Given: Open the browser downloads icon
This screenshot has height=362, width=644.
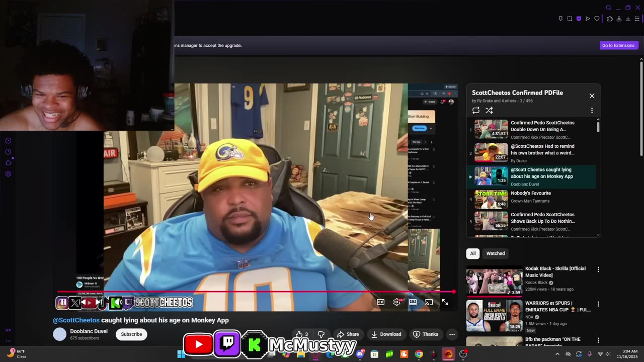Looking at the screenshot, I should (x=628, y=19).
